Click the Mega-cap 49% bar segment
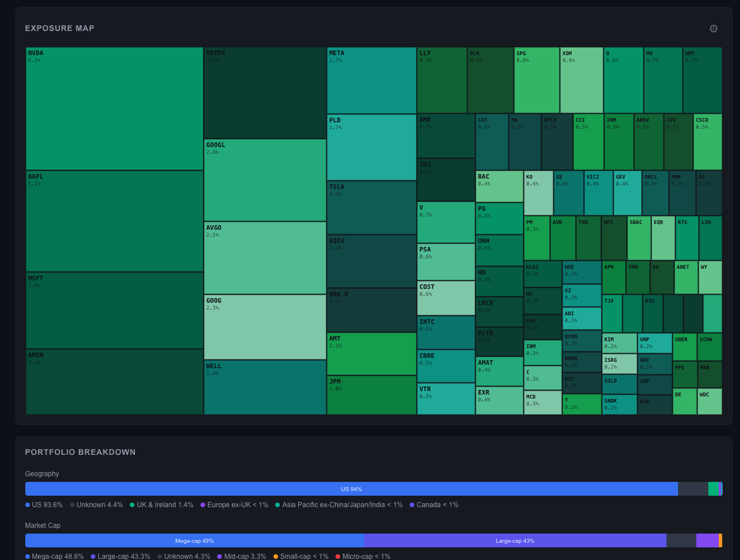The height and width of the screenshot is (560, 740). 194,540
